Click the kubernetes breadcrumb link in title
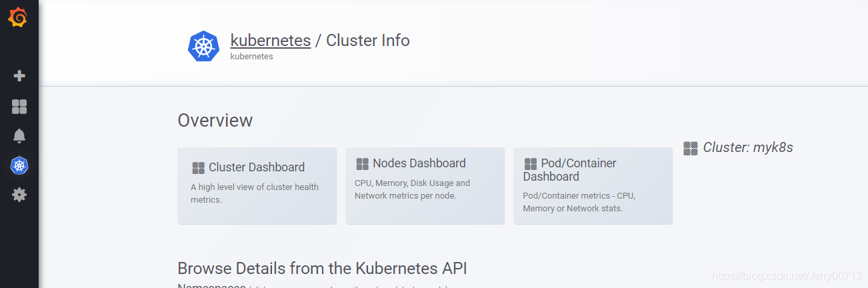The height and width of the screenshot is (288, 868). coord(271,40)
